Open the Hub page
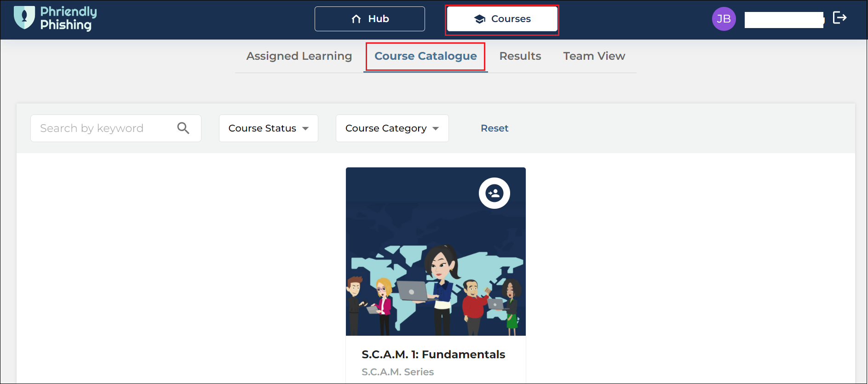This screenshot has height=384, width=868. tap(369, 19)
